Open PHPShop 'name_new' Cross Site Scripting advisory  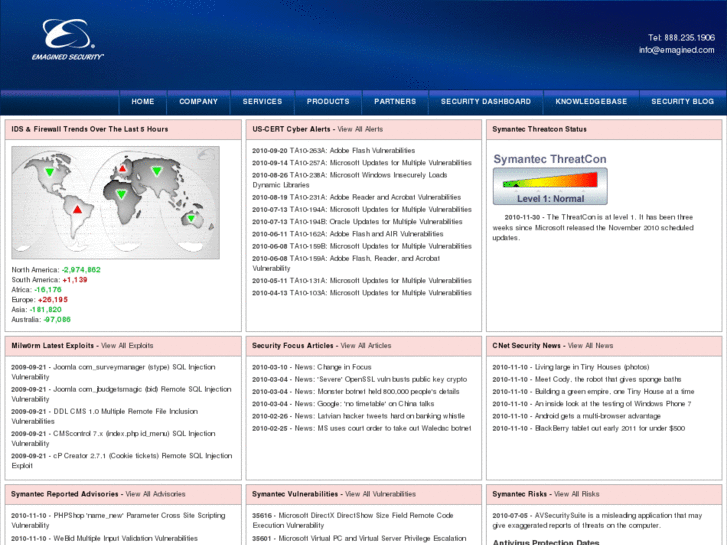coord(118,520)
